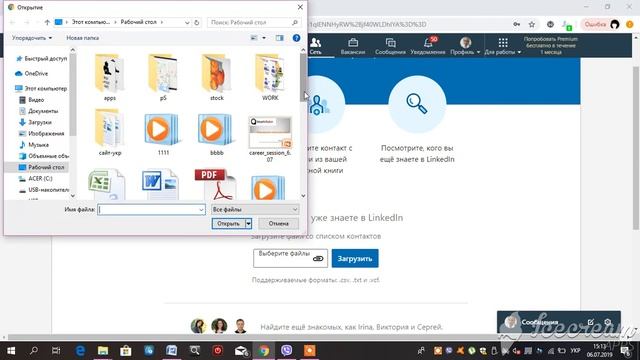This screenshot has height=360, width=640.
Task: Select the WORK folder
Action: (x=270, y=77)
